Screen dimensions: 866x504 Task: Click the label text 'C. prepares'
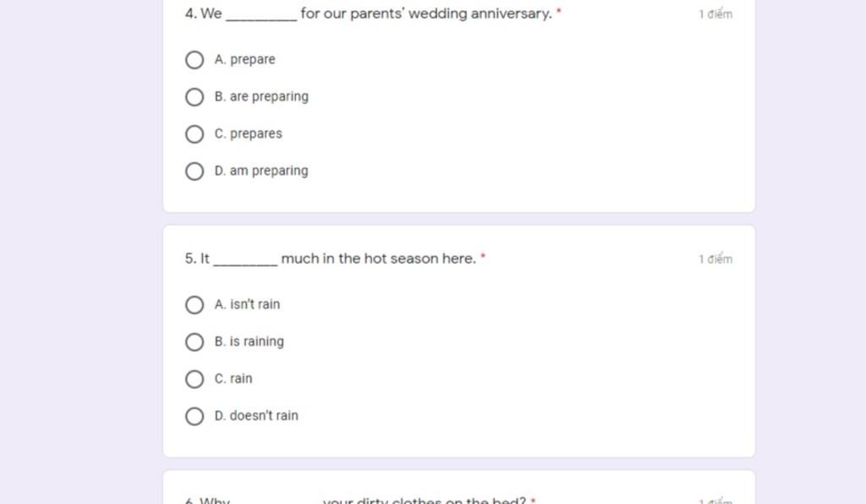click(x=248, y=134)
